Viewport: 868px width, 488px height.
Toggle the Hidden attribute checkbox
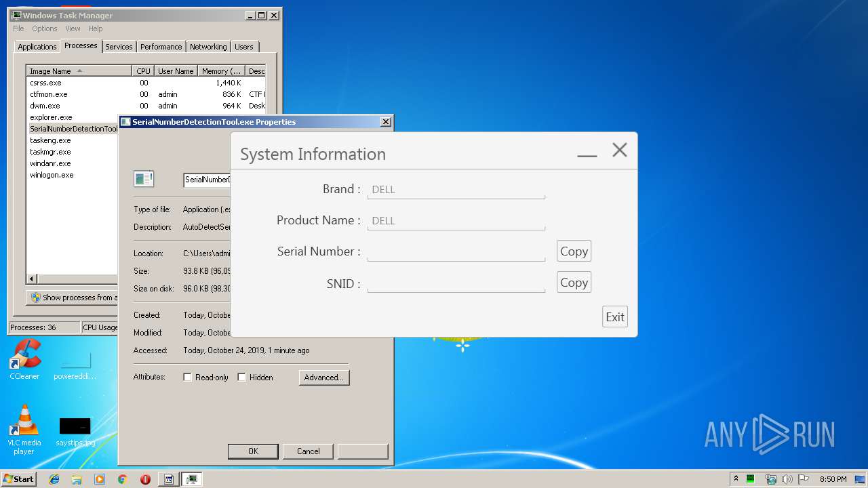click(x=241, y=378)
